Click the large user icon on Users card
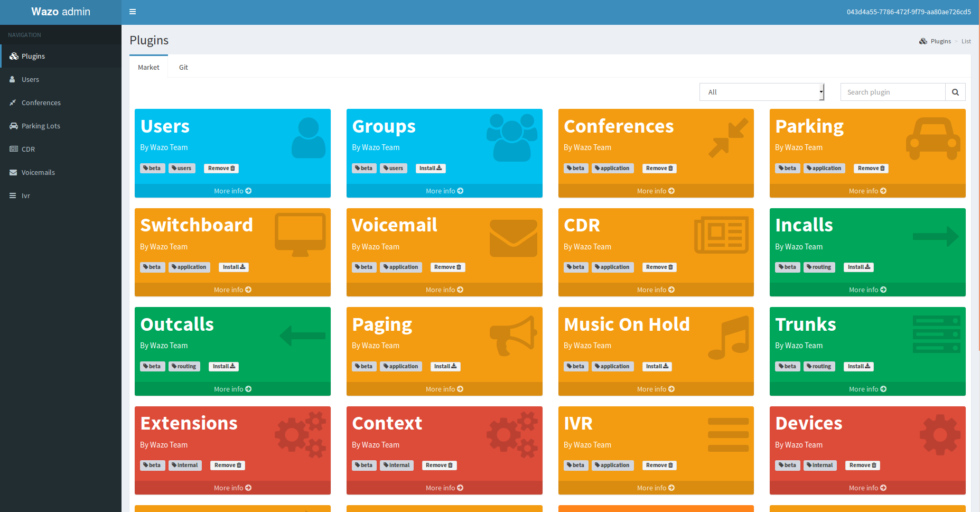Screen dimensions: 980x512 pos(309,138)
